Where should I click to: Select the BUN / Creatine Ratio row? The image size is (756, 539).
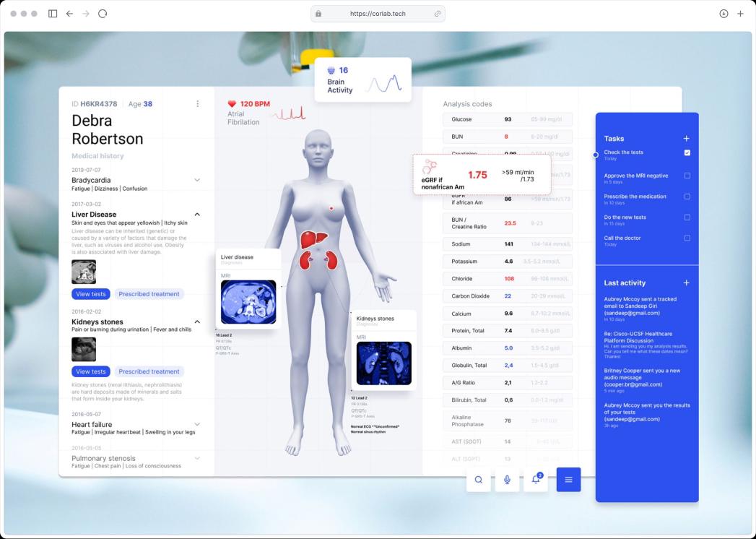(507, 223)
